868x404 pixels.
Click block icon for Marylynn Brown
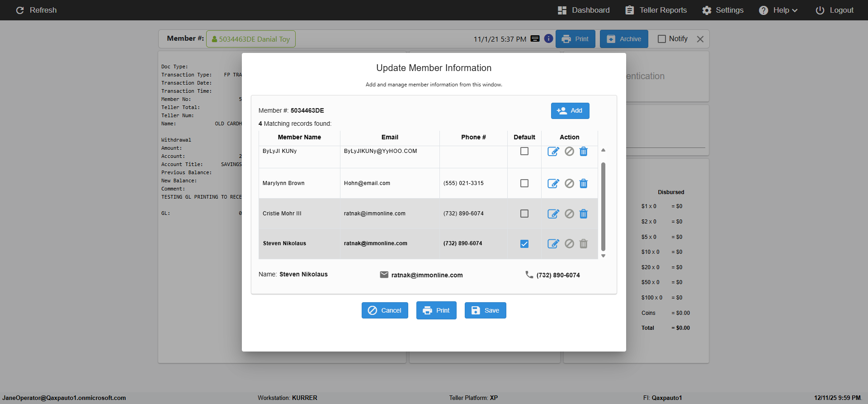pos(570,183)
